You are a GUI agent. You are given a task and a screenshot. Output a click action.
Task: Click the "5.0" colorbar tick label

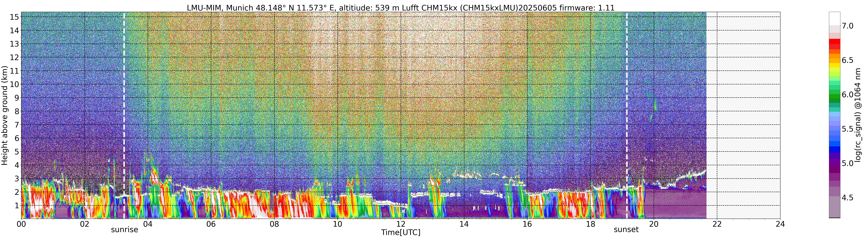point(847,163)
